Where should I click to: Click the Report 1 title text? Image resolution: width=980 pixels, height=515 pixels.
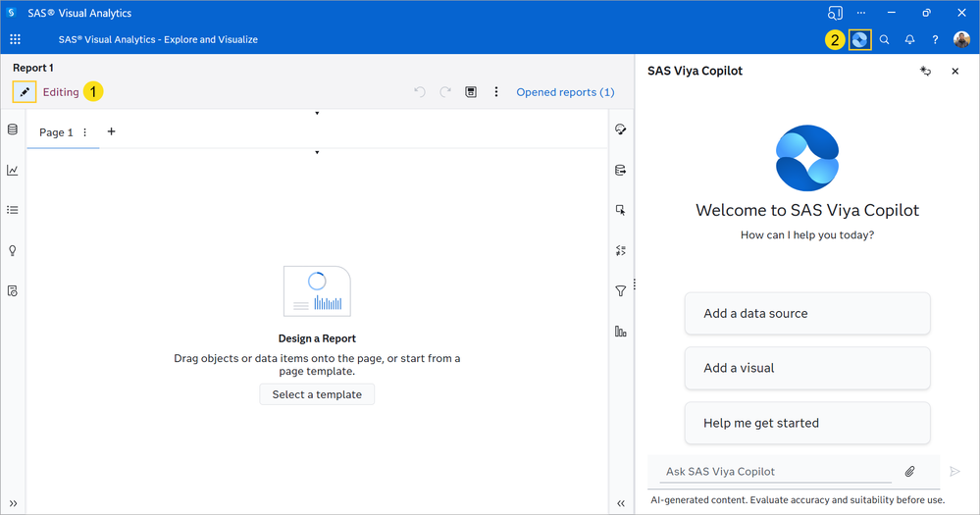coord(33,68)
